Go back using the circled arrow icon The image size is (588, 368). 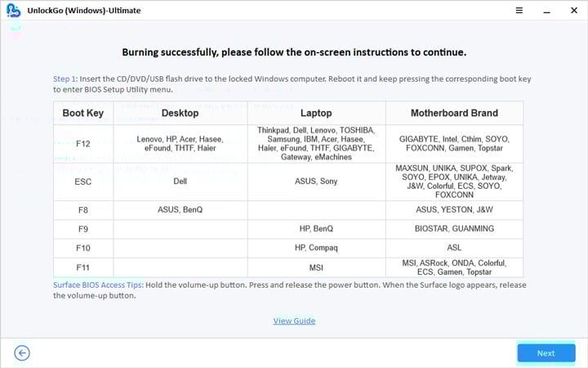click(x=22, y=352)
